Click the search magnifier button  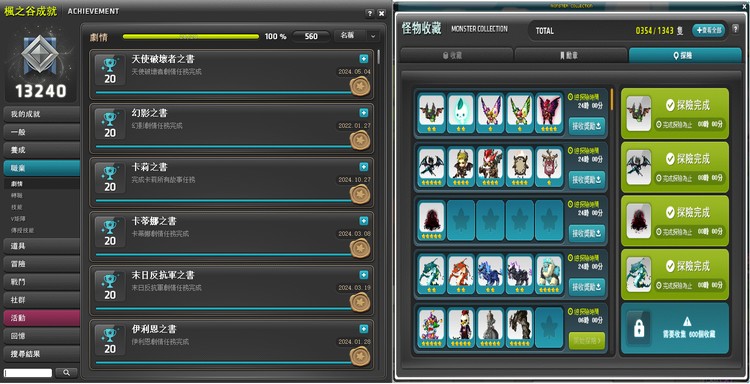tap(66, 373)
